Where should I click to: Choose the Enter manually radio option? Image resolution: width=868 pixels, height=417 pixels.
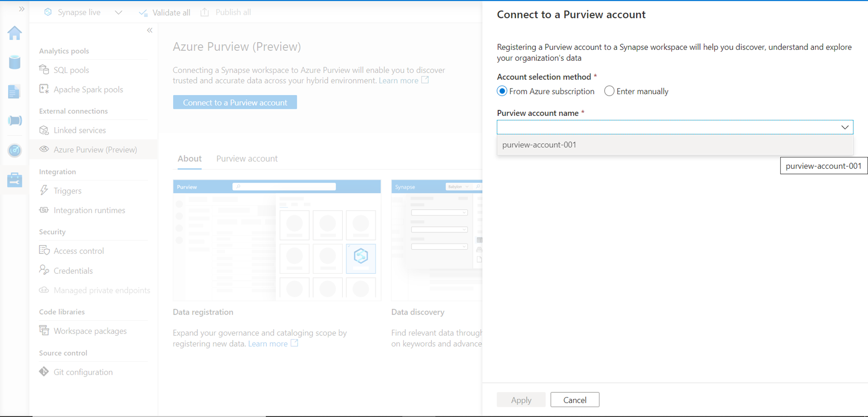(609, 91)
